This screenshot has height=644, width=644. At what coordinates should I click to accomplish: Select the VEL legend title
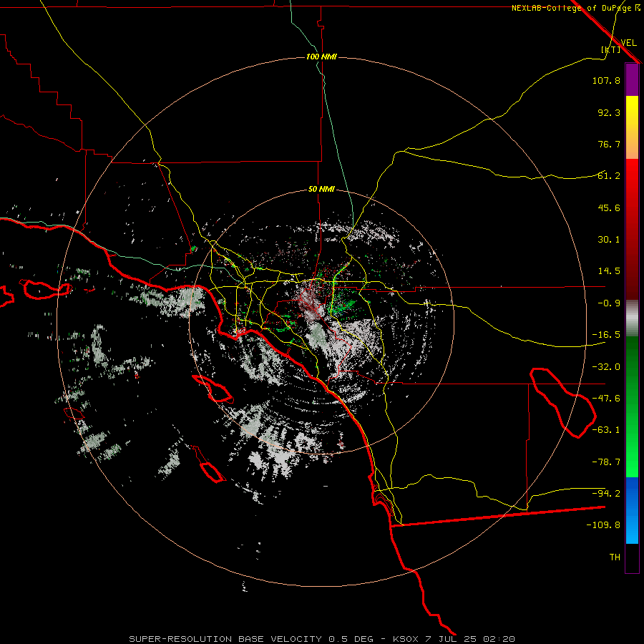(x=628, y=43)
